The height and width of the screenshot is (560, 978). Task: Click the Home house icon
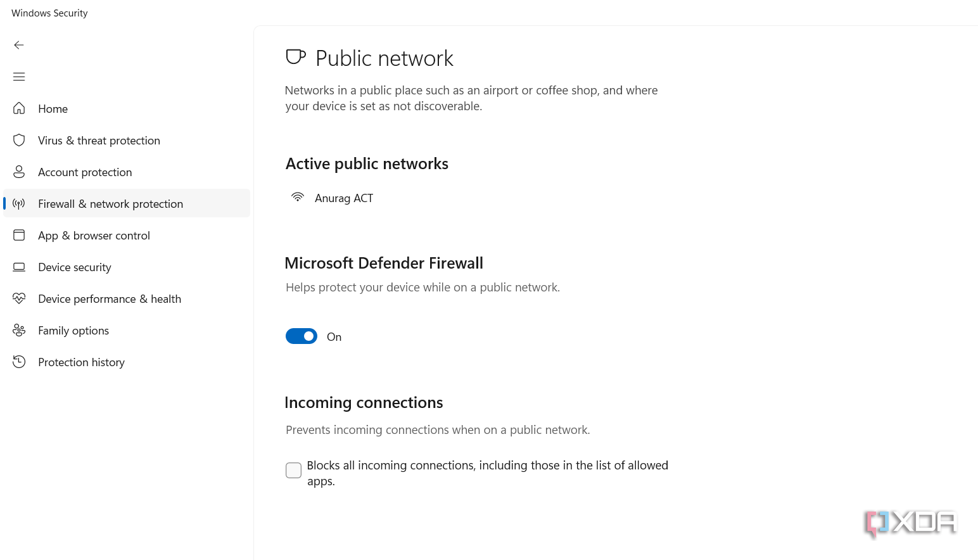tap(19, 108)
